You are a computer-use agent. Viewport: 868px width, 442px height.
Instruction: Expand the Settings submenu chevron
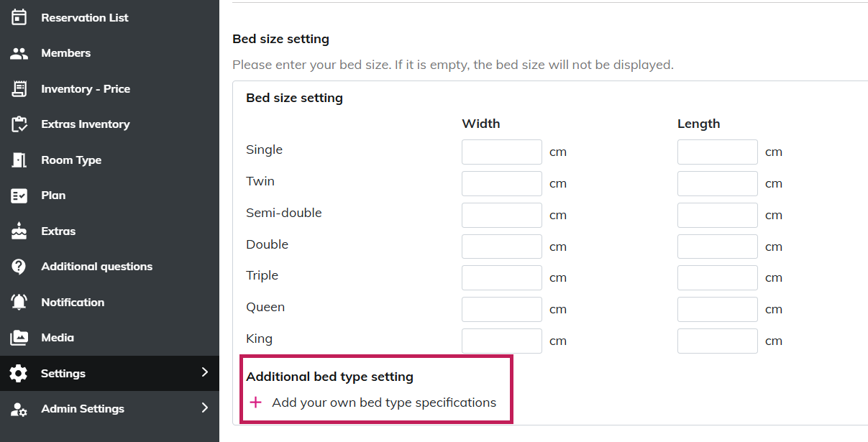pyautogui.click(x=204, y=372)
